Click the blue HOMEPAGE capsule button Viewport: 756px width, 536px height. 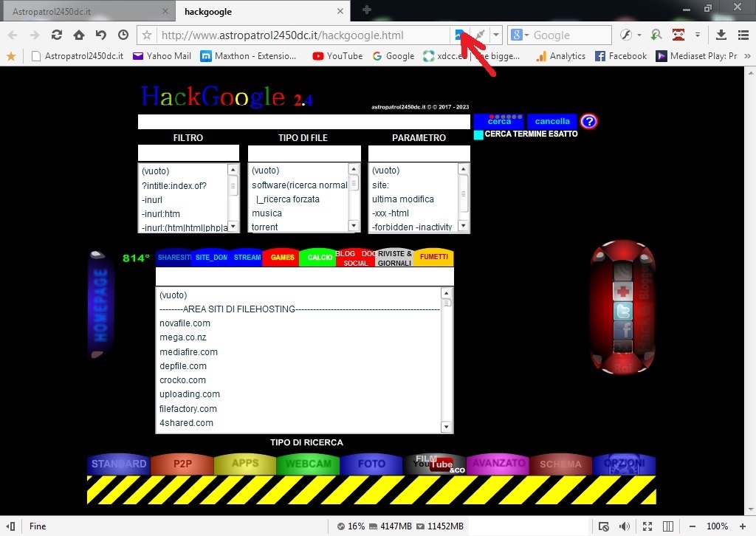100,305
